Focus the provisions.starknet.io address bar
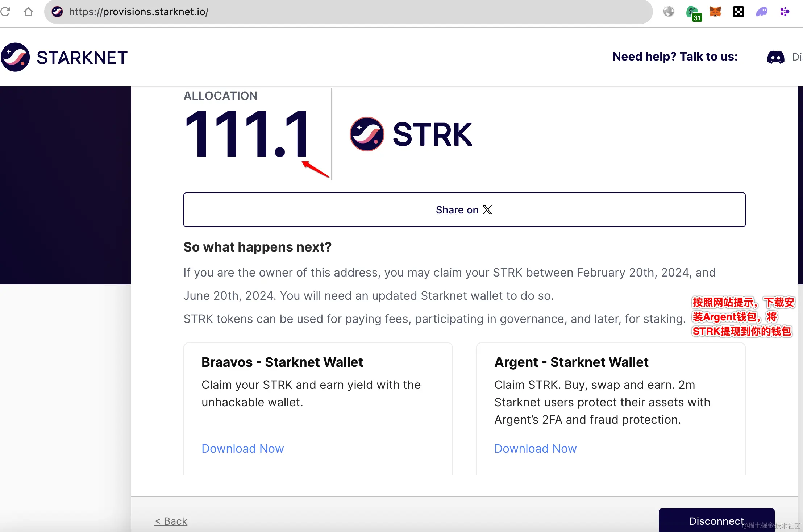 pyautogui.click(x=326, y=12)
